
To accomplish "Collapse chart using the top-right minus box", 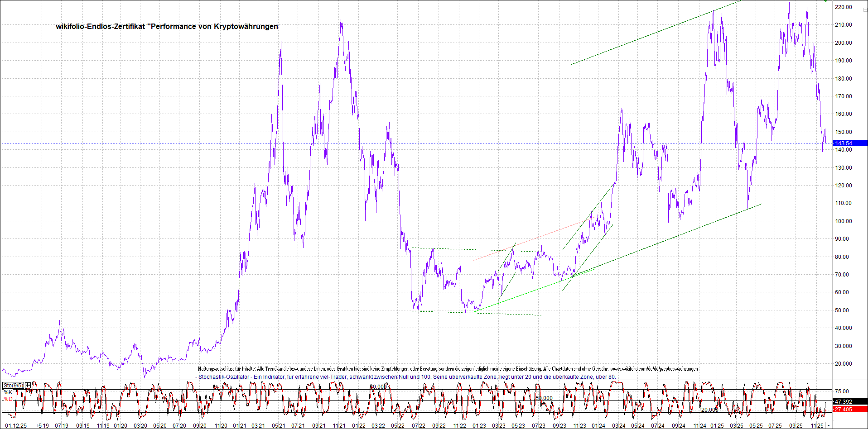I will click(x=865, y=9).
